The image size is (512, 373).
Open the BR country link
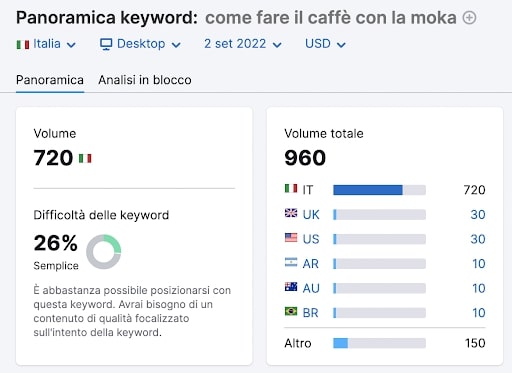tap(310, 313)
